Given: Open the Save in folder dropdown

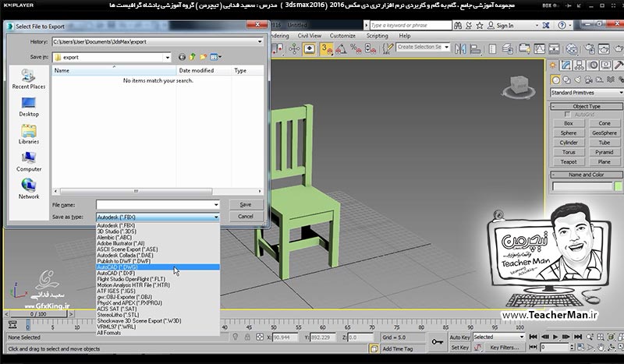Looking at the screenshot, I should point(167,57).
